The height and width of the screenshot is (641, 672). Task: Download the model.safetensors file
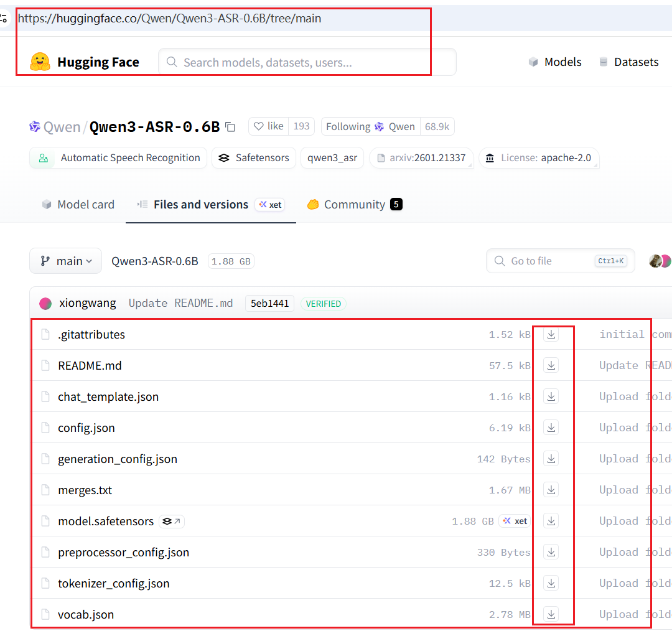[x=551, y=521]
